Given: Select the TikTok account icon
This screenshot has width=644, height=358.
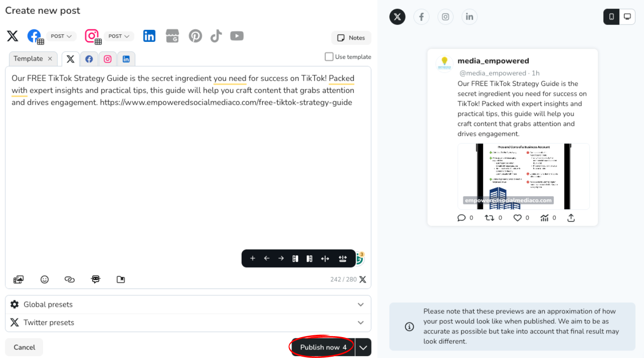Looking at the screenshot, I should pyautogui.click(x=216, y=36).
